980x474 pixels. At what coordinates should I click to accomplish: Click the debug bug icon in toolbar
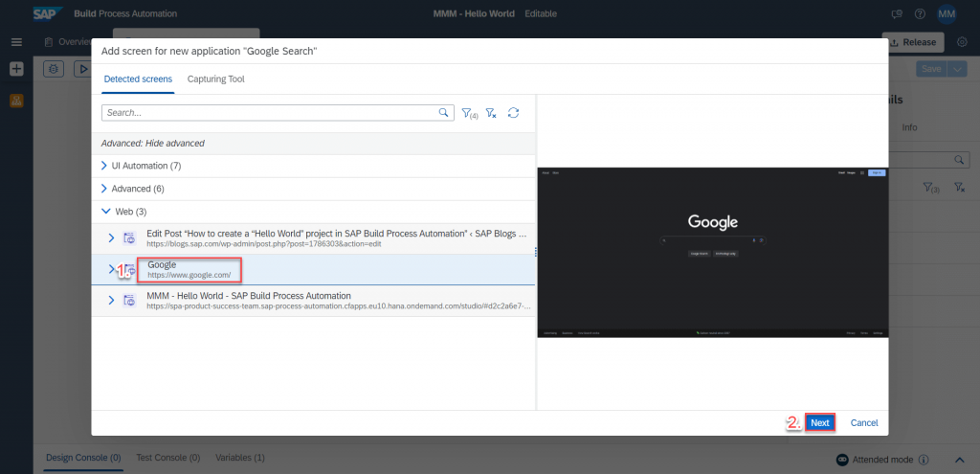(x=54, y=69)
